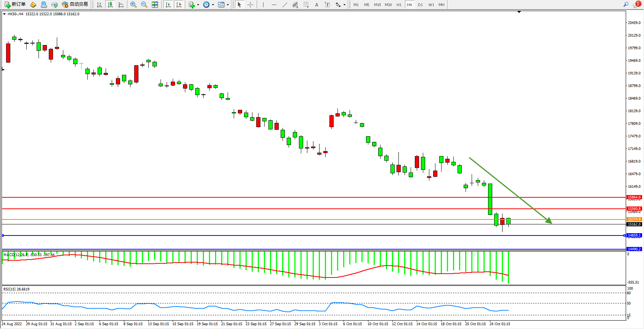Switch to the M15 timeframe

click(377, 5)
